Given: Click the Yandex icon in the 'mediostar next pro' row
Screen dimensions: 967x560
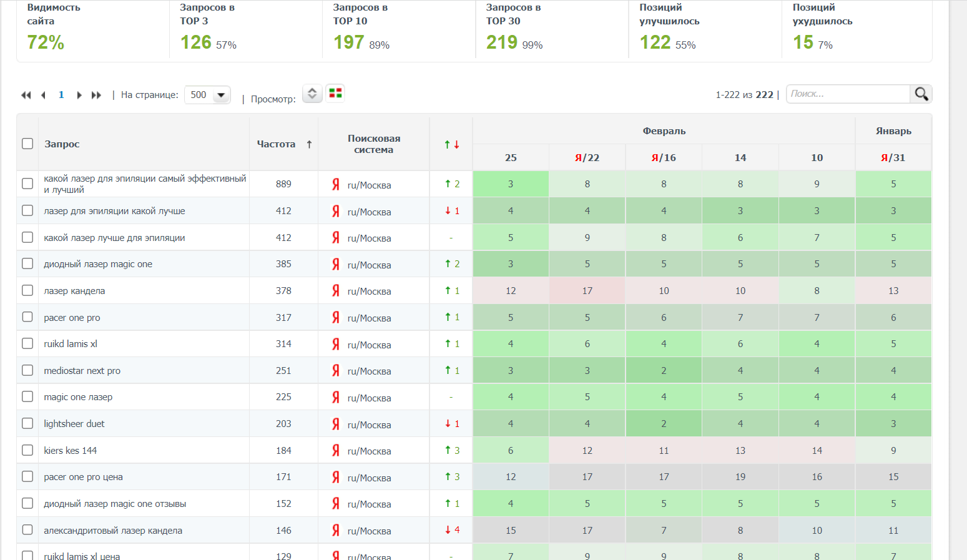Looking at the screenshot, I should pos(336,371).
